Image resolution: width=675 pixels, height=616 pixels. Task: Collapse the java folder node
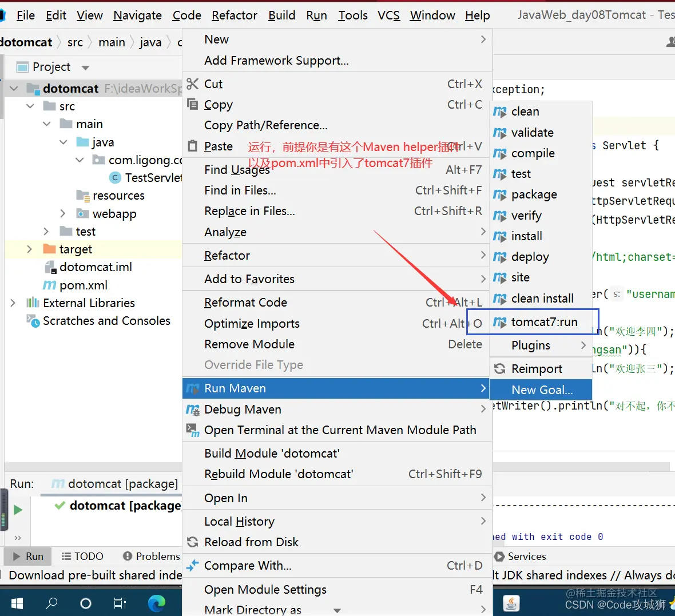pos(63,142)
